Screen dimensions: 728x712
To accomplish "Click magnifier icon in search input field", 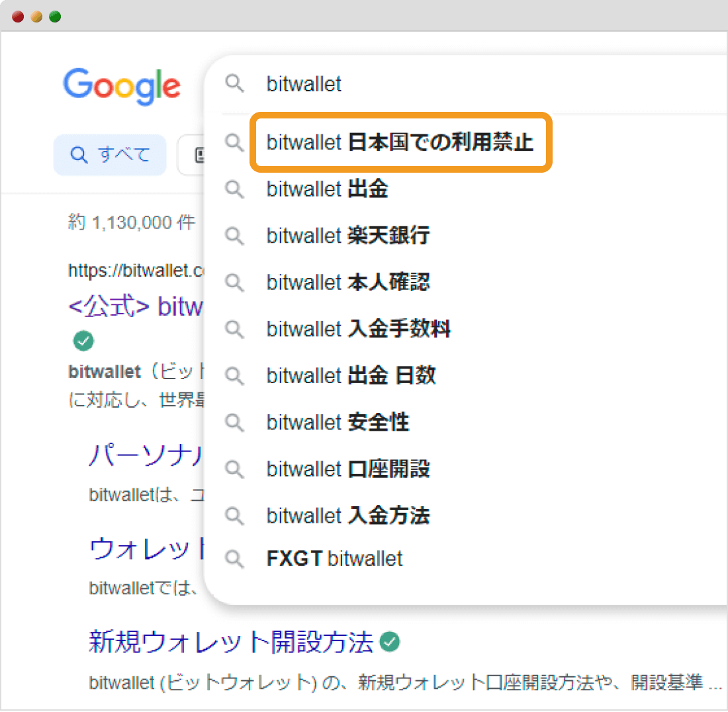I will pyautogui.click(x=234, y=84).
